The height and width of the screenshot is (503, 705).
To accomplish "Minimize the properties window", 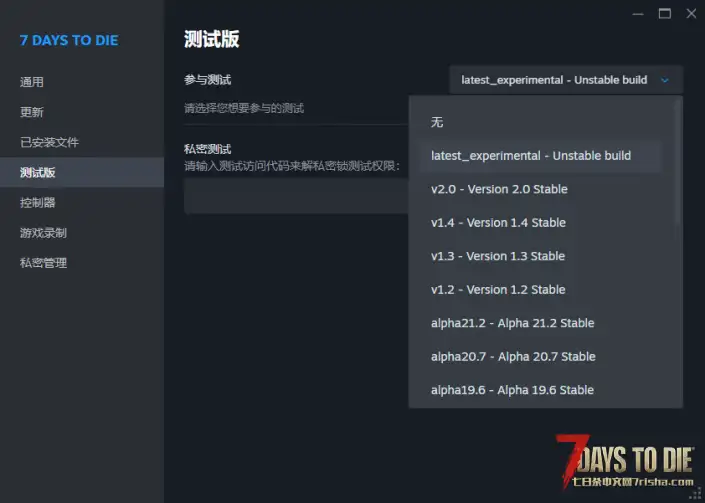I will pos(638,14).
